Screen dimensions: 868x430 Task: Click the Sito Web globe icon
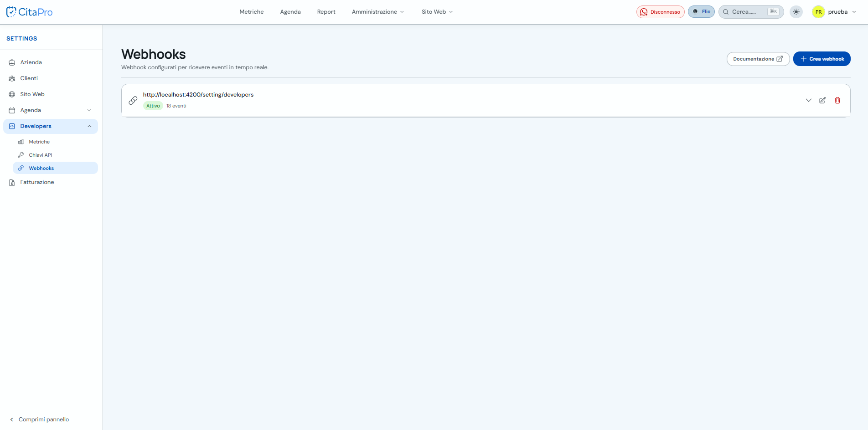[x=12, y=94]
